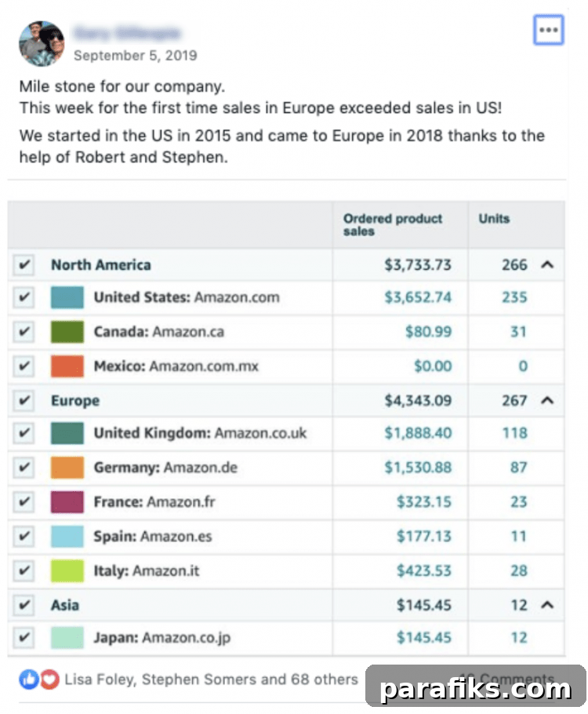588x714 pixels.
Task: Open the Lisa Foley, Stephen Somers reactions list
Action: (211, 679)
